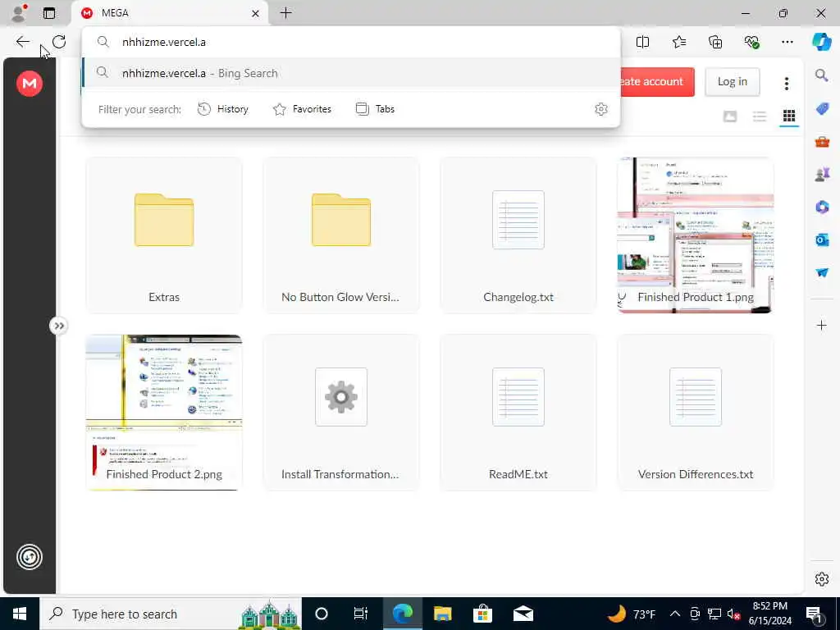
Task: Open Favorites star icon in toolbar
Action: coord(678,42)
